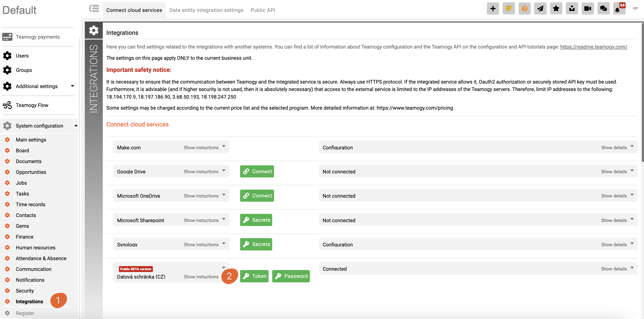
Task: Switch to Connect cloud services tab
Action: click(x=134, y=10)
